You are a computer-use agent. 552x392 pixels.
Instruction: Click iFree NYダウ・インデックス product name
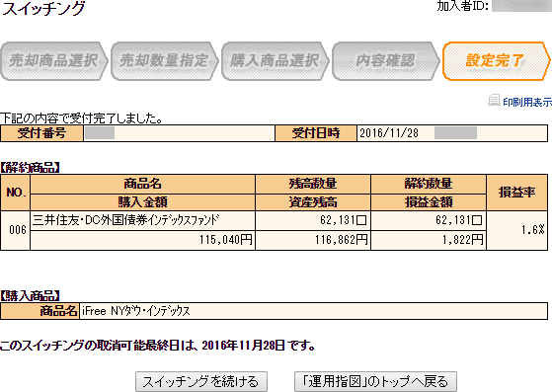coord(136,311)
